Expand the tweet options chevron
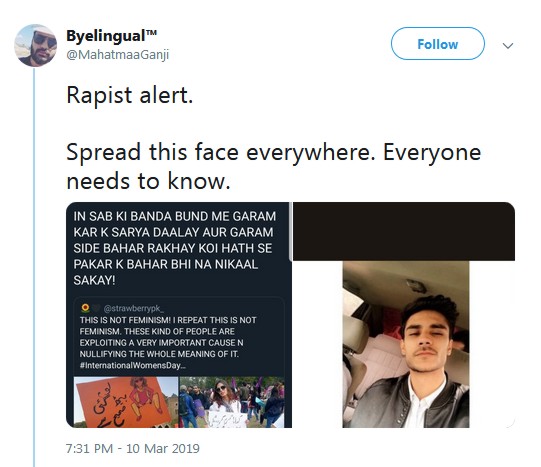Screen dimensions: 541x467 pos(508,46)
